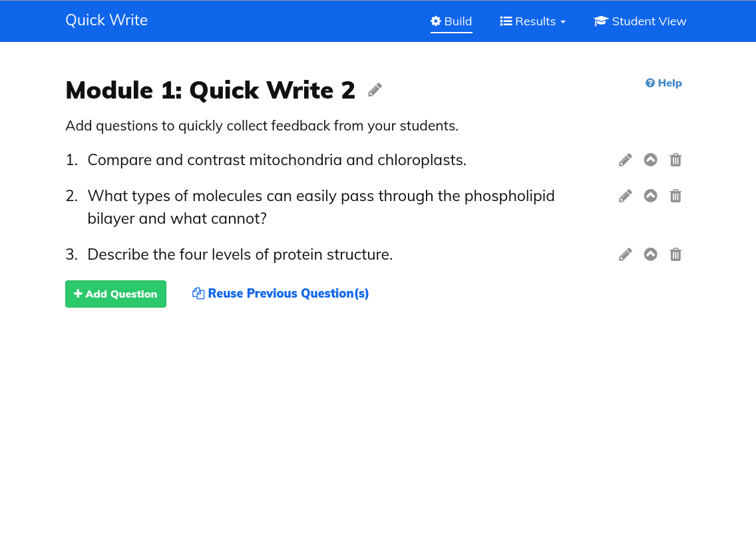Open Student View
Image resolution: width=756 pixels, height=550 pixels.
pyautogui.click(x=640, y=21)
